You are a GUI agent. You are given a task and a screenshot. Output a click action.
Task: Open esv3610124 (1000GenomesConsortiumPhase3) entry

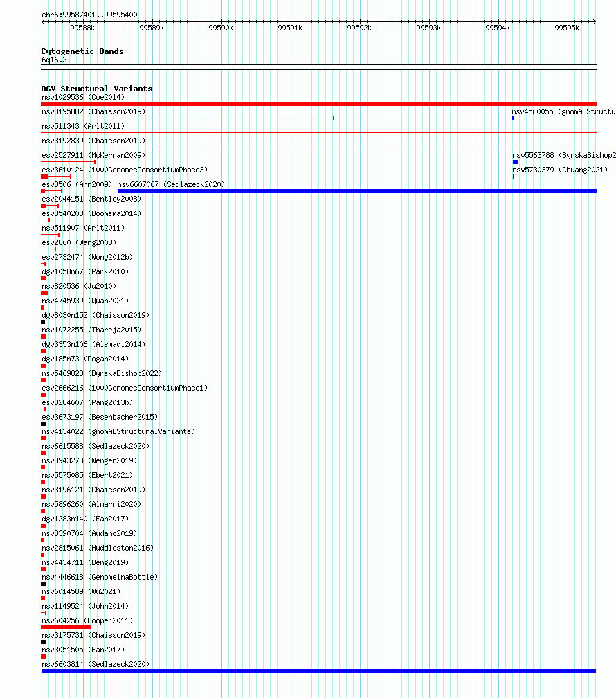(x=125, y=170)
